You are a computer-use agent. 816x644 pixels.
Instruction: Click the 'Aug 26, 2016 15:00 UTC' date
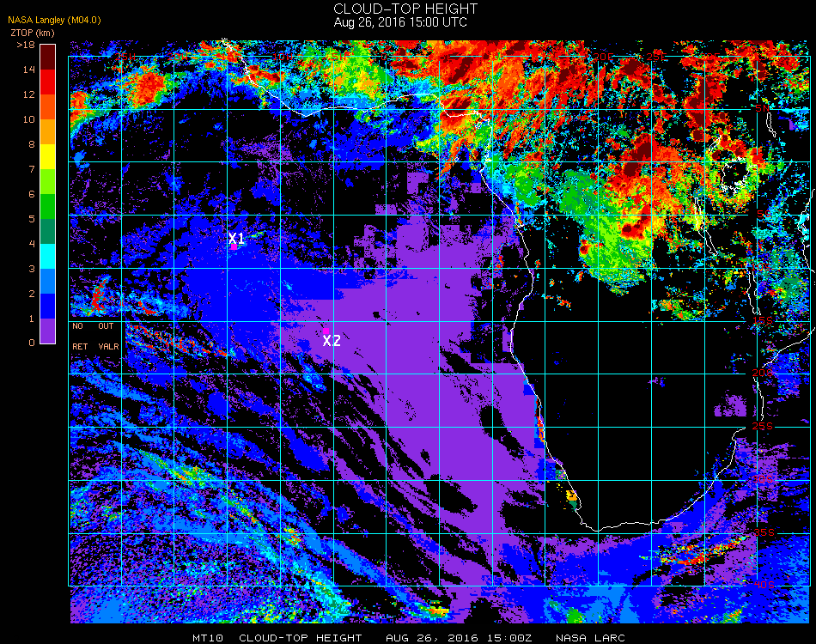[400, 22]
